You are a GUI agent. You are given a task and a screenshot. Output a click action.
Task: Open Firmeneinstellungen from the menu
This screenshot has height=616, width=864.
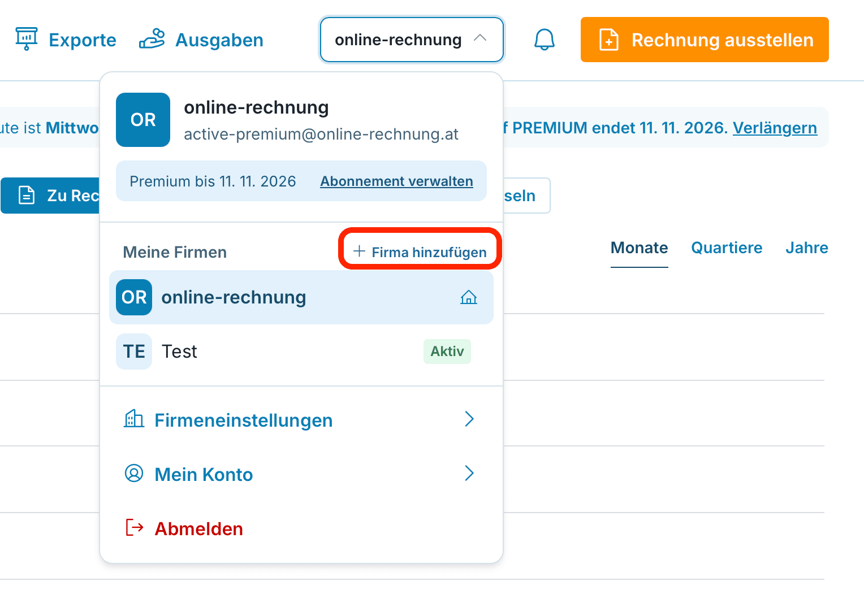301,419
